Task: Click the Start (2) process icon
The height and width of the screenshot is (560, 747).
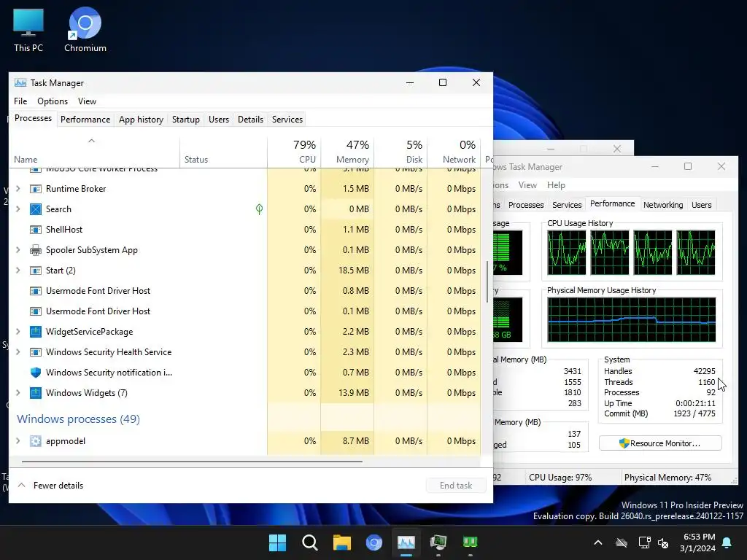Action: [x=36, y=271]
